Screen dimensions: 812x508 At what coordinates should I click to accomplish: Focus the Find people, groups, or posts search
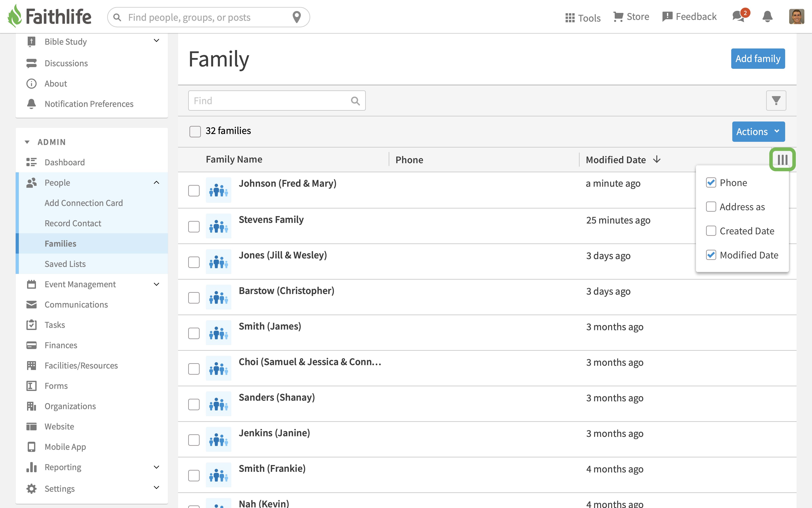(x=208, y=17)
